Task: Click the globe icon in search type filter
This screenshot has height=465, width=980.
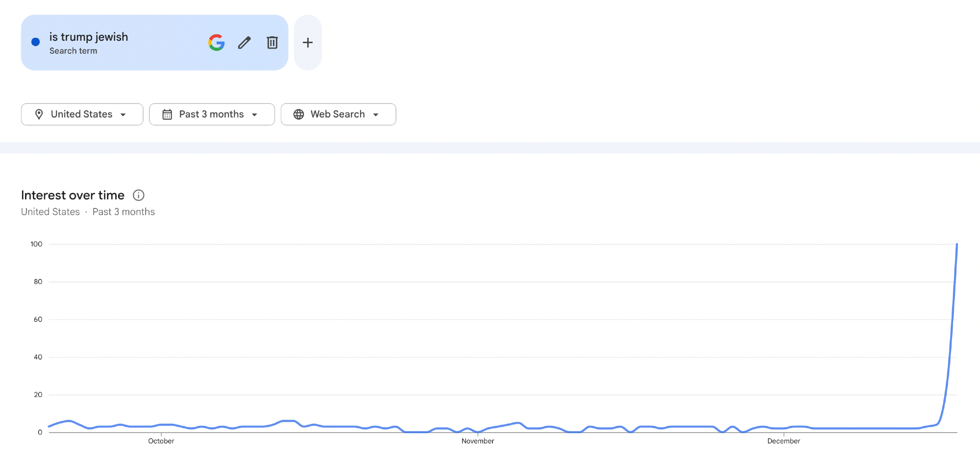Action: tap(298, 114)
